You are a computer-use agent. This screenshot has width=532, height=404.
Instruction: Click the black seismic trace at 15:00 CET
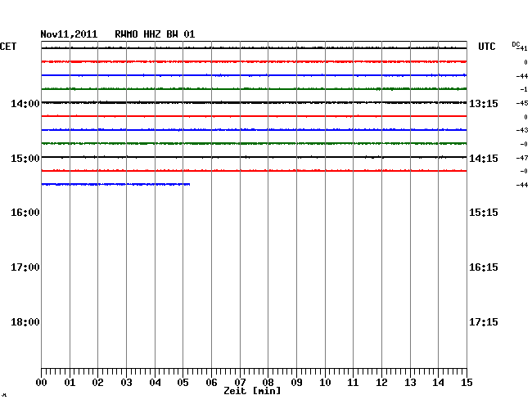pos(254,157)
